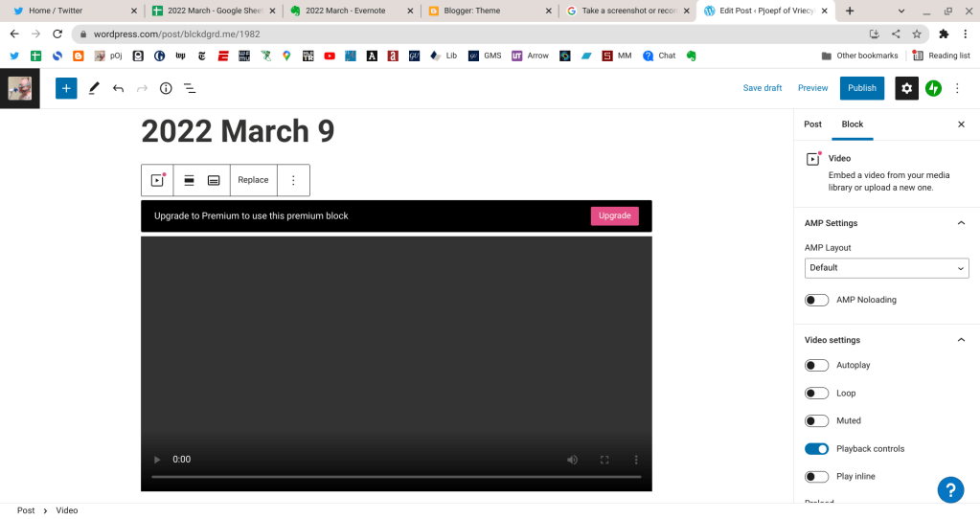Open the video block options three-dot menu
The height and width of the screenshot is (519, 980).
coord(293,180)
